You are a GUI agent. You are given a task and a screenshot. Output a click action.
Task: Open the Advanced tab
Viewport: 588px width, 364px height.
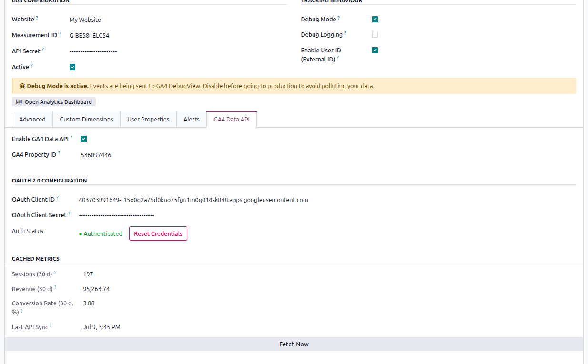(32, 119)
